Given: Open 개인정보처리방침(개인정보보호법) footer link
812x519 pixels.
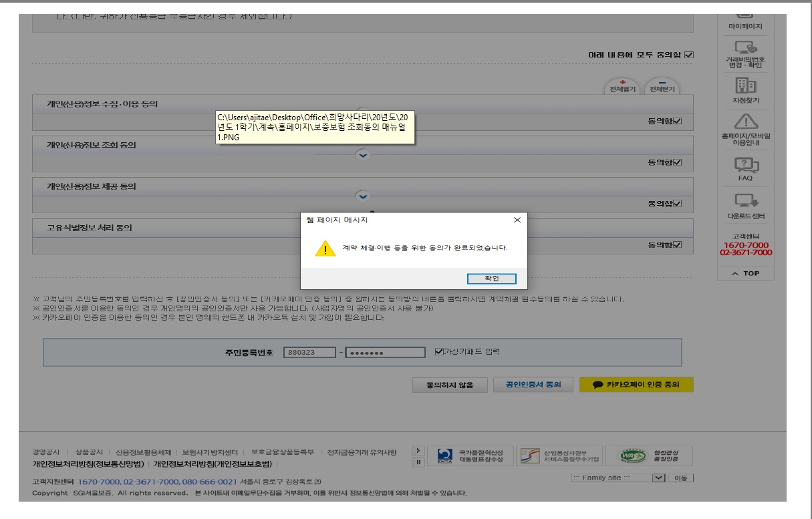Looking at the screenshot, I should pos(213,464).
